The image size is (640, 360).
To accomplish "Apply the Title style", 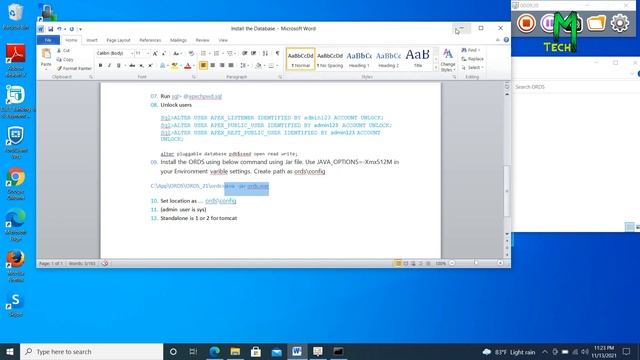I will [x=418, y=59].
